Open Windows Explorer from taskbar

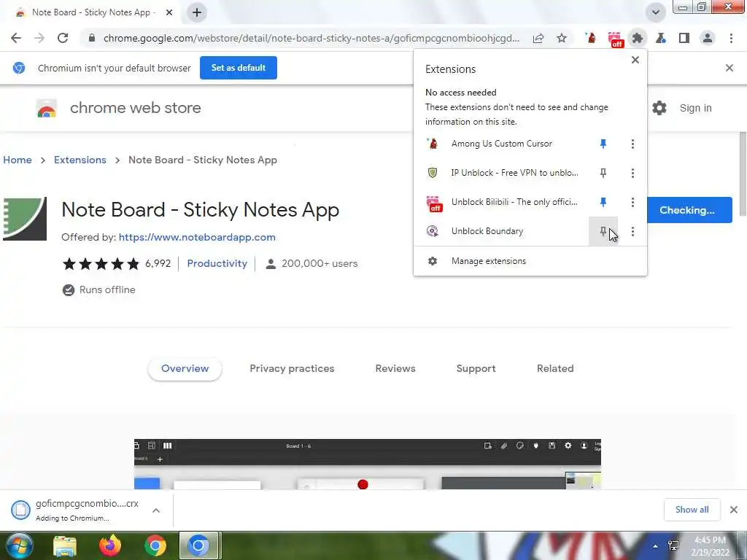coord(65,545)
